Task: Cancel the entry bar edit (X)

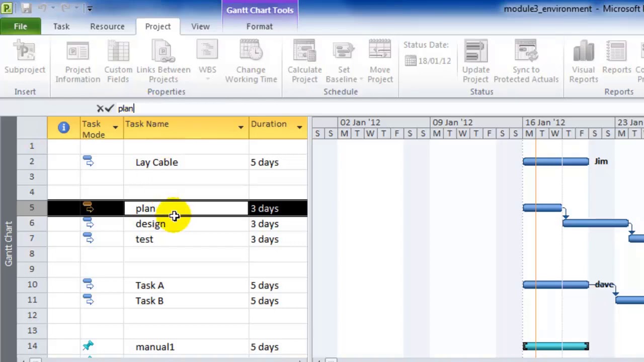Action: click(x=100, y=108)
